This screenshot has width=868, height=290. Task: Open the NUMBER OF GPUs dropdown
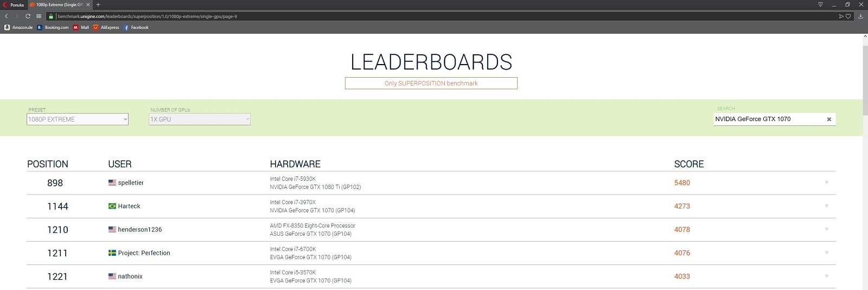[x=200, y=119]
